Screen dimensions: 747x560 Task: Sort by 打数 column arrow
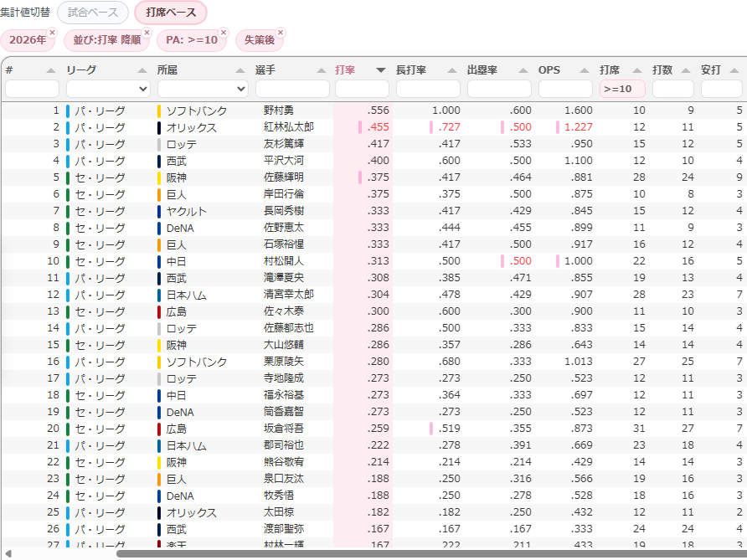pyautogui.click(x=686, y=70)
